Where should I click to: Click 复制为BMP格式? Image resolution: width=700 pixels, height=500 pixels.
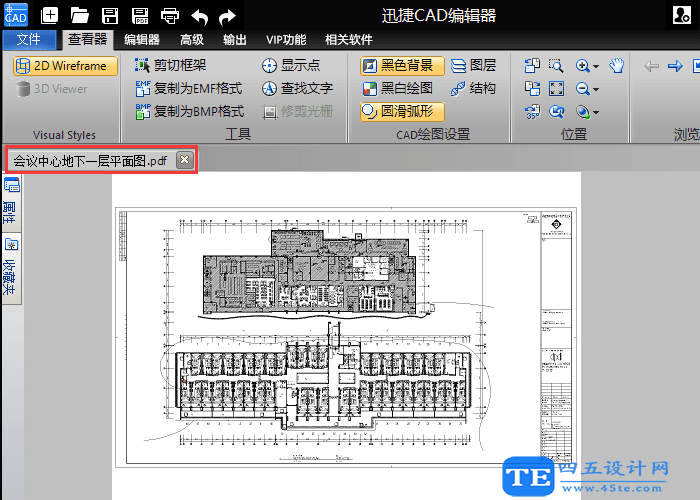(x=190, y=111)
